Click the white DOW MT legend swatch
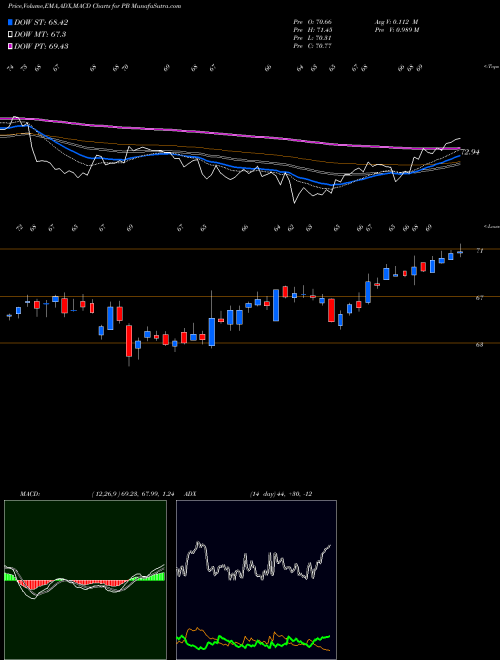 (11, 34)
